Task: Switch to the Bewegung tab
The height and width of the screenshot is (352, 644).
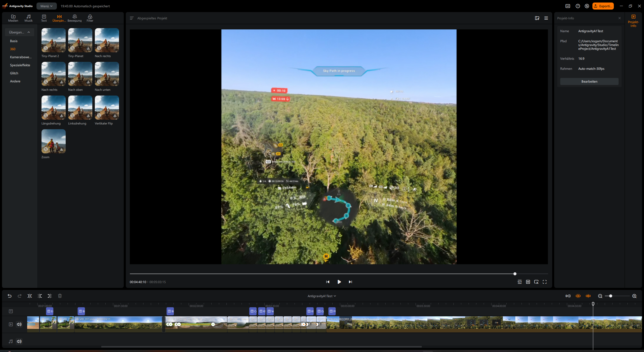Action: (74, 18)
